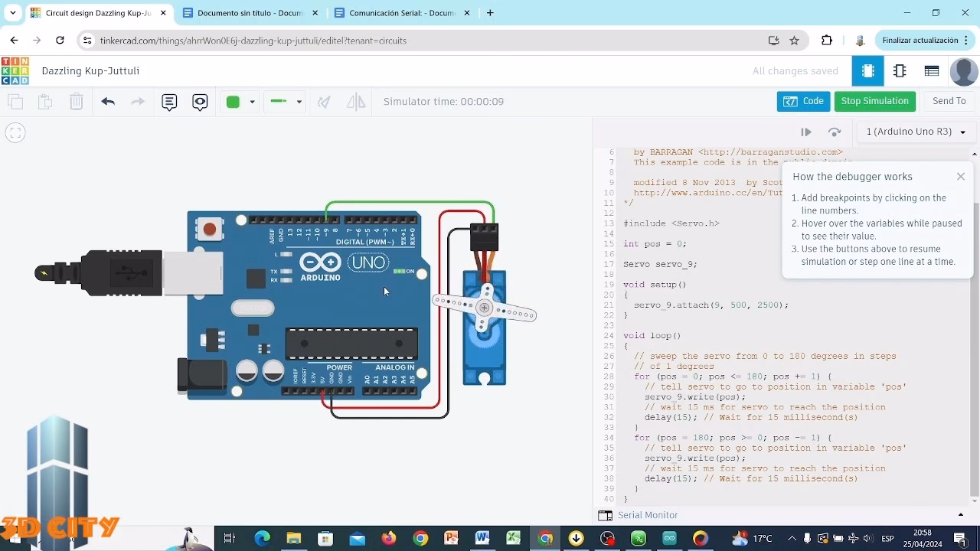The width and height of the screenshot is (980, 551).
Task: Open the Notes annotation tool
Action: (169, 101)
